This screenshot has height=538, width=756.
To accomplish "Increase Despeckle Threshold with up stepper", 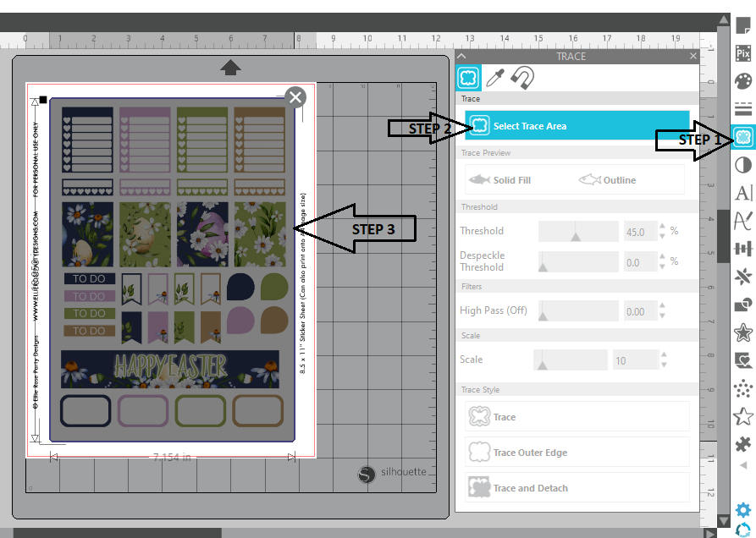I will click(663, 256).
